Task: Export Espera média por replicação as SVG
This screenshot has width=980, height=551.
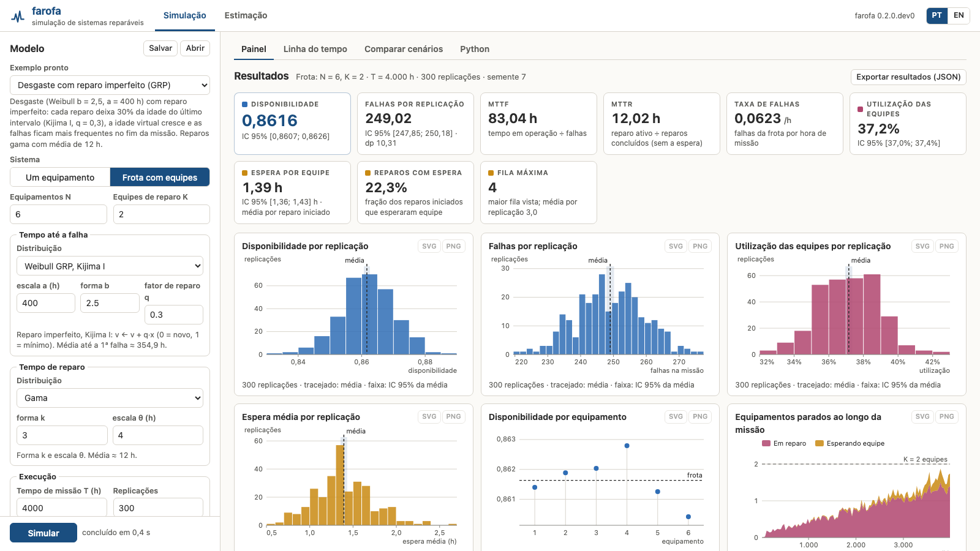Action: point(429,416)
